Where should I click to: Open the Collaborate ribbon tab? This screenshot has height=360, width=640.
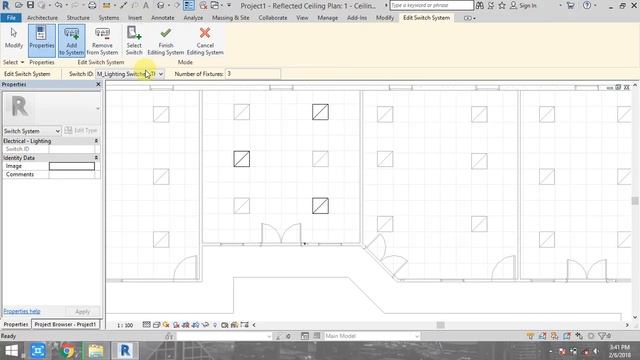point(273,18)
